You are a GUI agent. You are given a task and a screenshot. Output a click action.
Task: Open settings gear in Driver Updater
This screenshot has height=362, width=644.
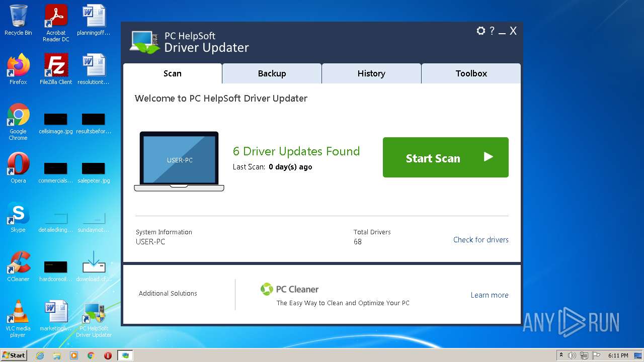coord(480,31)
